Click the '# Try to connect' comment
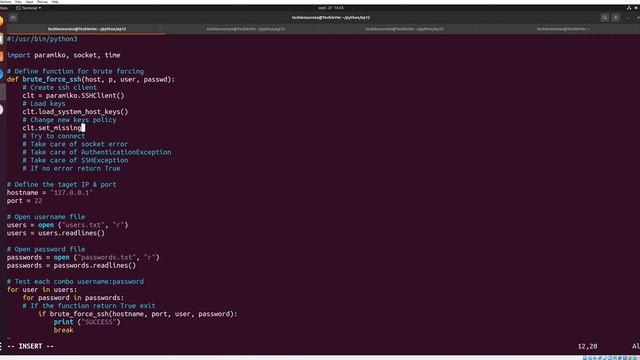This screenshot has width=640, height=360. point(54,136)
